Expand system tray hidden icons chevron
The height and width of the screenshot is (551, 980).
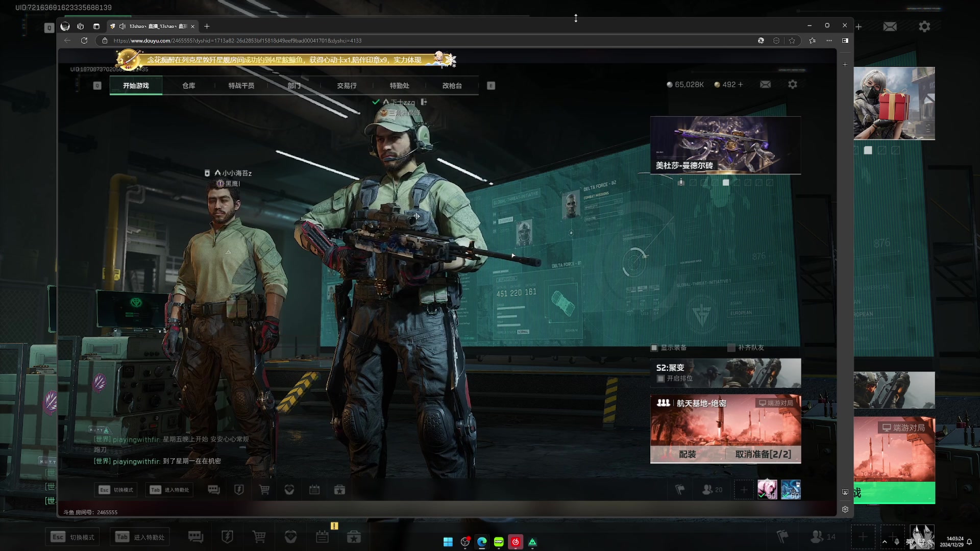(885, 542)
